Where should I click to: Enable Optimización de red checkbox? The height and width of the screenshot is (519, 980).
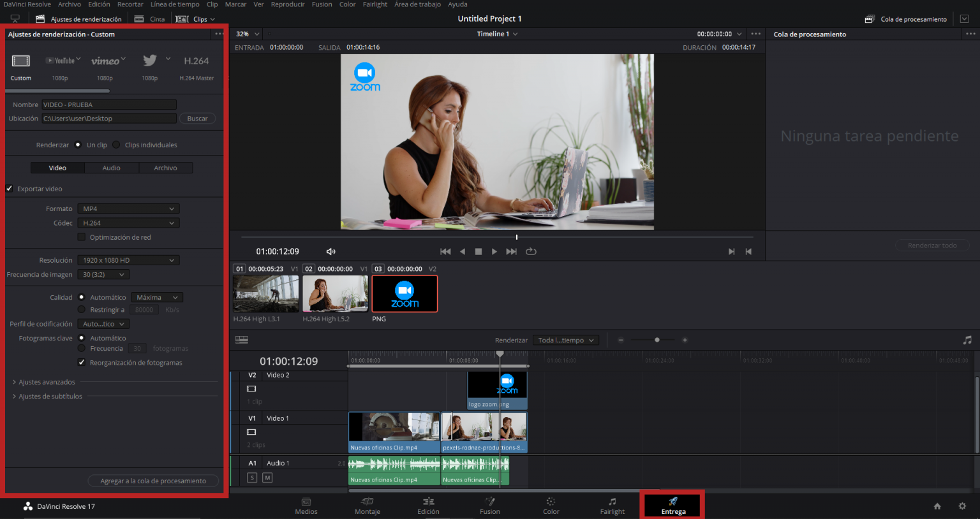81,237
